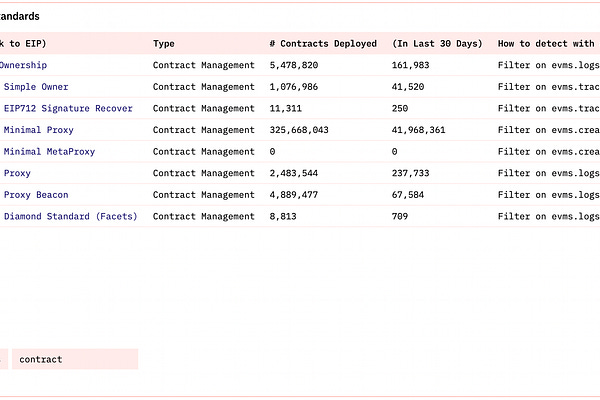This screenshot has width=600, height=400.
Task: Select the value 41,520
Action: pos(408,87)
